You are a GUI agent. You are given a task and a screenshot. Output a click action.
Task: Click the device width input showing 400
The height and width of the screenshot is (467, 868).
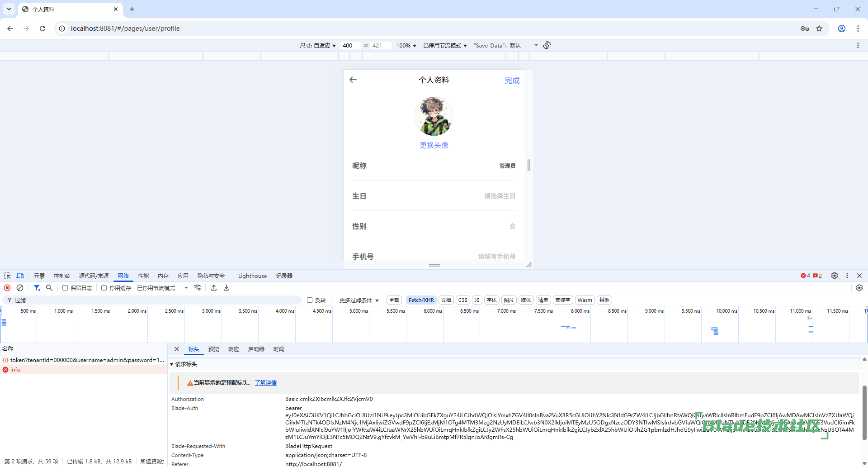(x=350, y=45)
